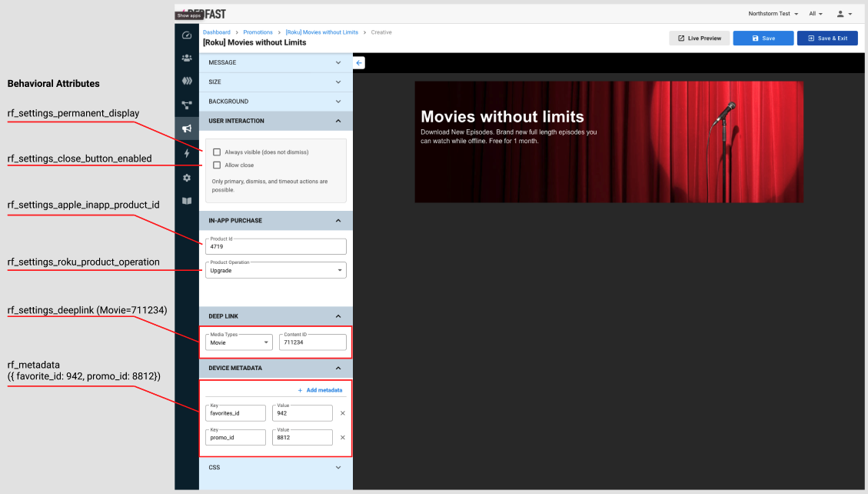Go to Dashboard breadcrumb
This screenshot has width=868, height=494.
(x=217, y=32)
